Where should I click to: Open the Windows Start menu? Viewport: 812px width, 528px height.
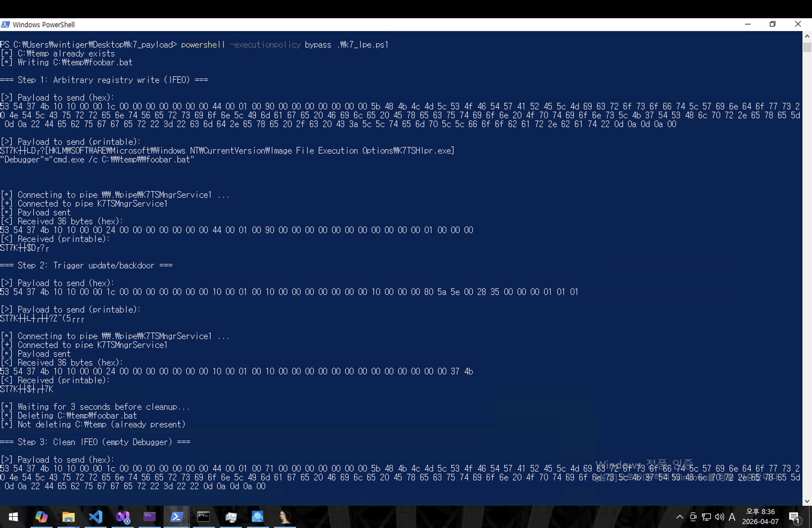(x=13, y=517)
